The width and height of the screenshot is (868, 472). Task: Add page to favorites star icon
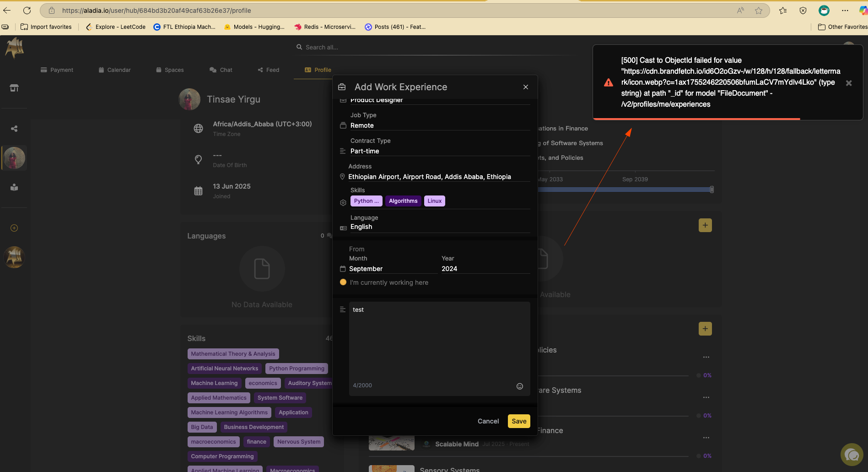(759, 11)
